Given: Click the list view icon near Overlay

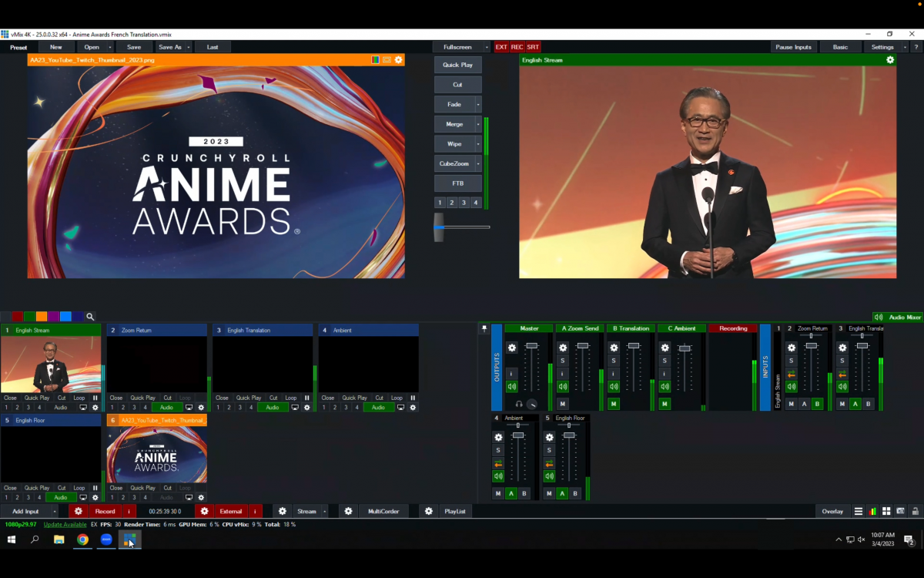Looking at the screenshot, I should point(859,511).
